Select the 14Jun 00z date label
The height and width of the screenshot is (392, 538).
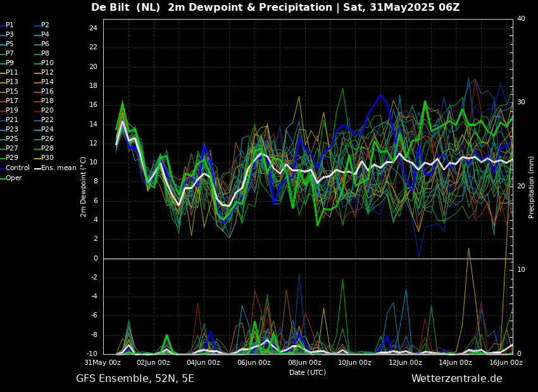(455, 362)
